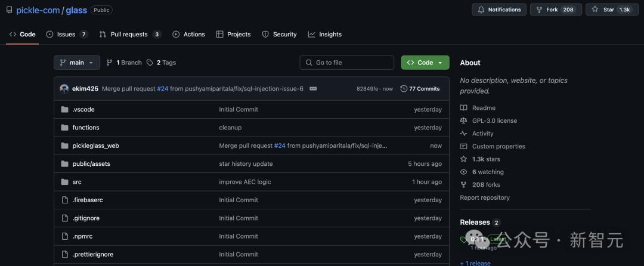The width and height of the screenshot is (644, 266).
Task: Click the Security shield icon
Action: click(x=265, y=35)
